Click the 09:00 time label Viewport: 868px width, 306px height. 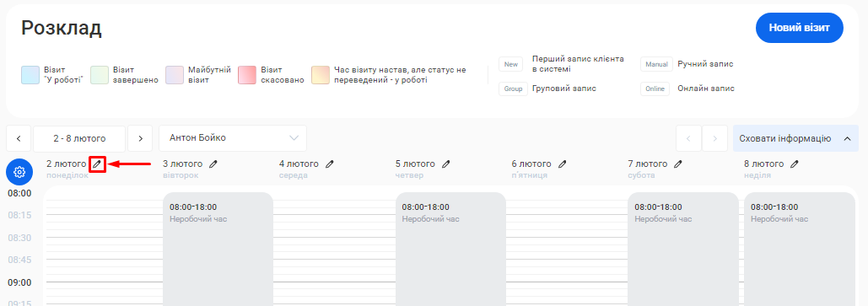point(19,282)
